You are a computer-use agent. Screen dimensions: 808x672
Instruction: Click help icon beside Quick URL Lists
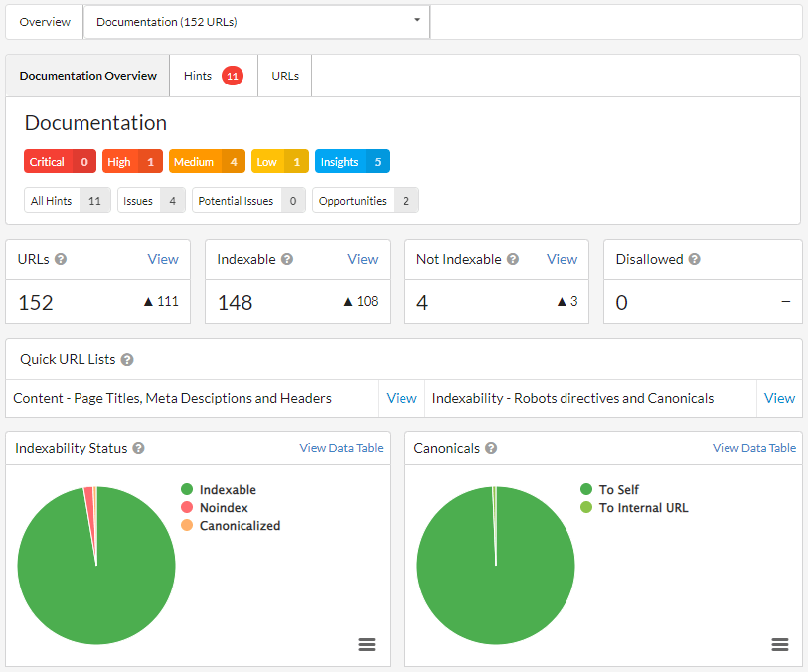pyautogui.click(x=127, y=360)
